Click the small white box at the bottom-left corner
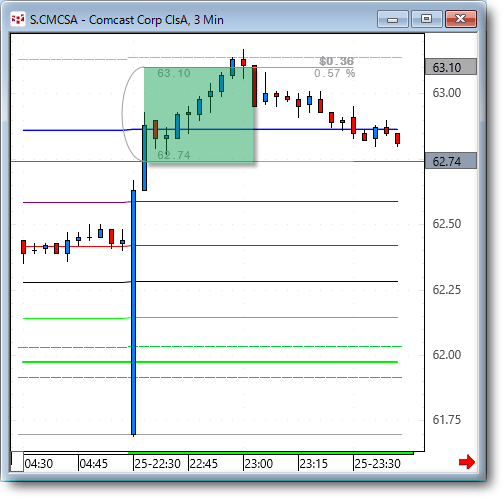 click(17, 461)
